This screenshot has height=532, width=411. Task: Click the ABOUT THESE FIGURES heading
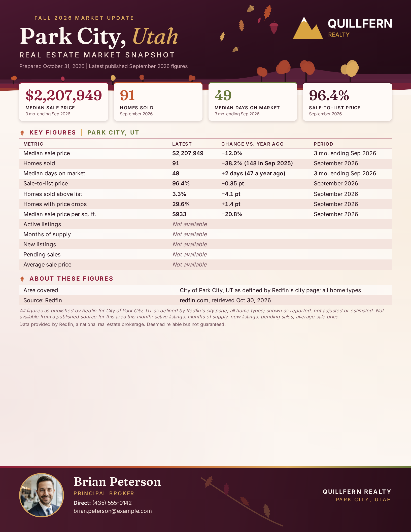(x=71, y=279)
